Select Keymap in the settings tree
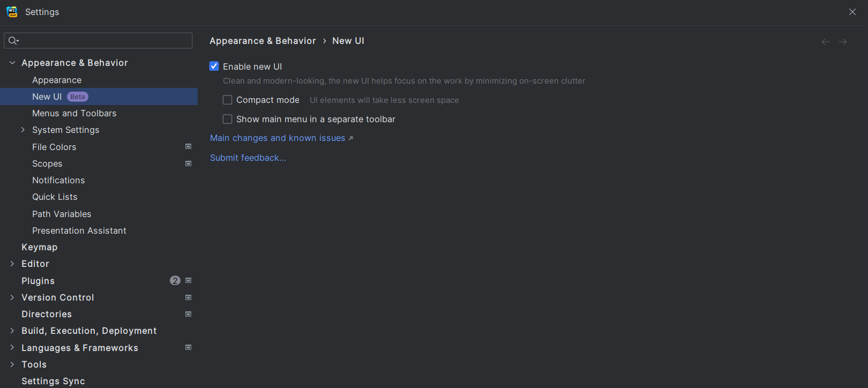This screenshot has height=388, width=868. [x=39, y=247]
